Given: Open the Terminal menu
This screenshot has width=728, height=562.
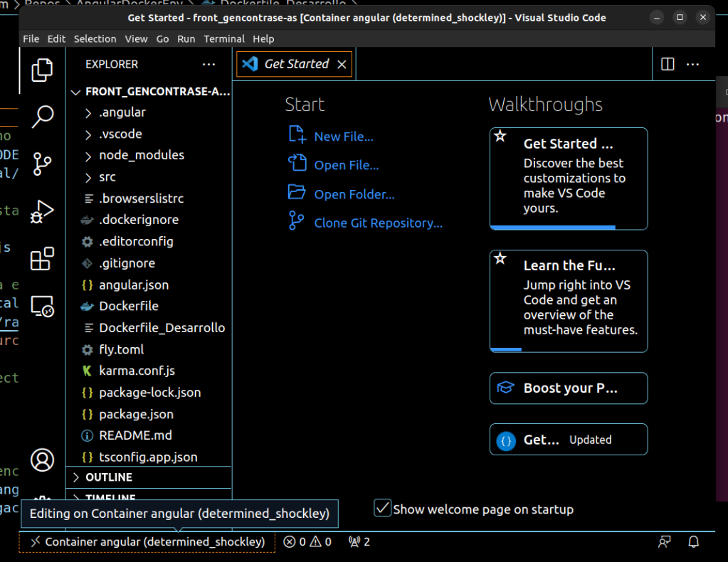Looking at the screenshot, I should click(223, 39).
